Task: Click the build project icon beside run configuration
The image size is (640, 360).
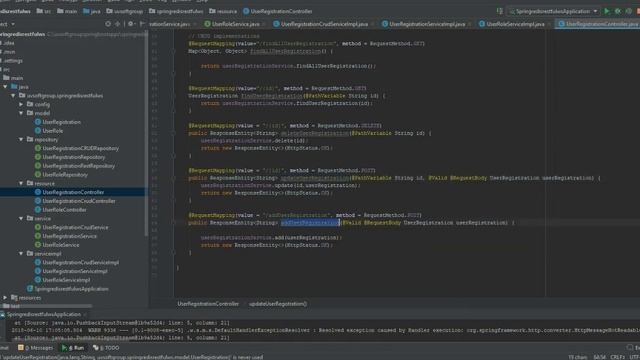Action: (500, 11)
